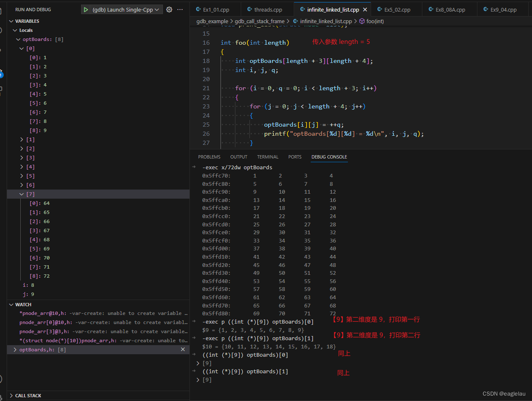
Task: Click line number 21 in the editor gutter
Action: pyautogui.click(x=206, y=88)
